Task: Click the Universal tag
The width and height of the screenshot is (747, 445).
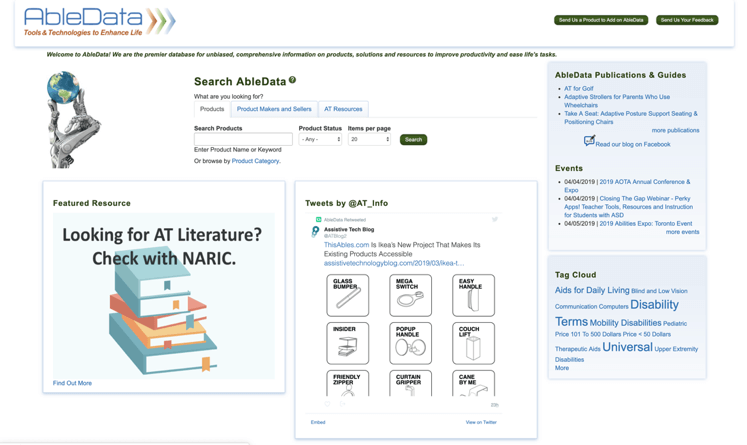Action: [627, 347]
